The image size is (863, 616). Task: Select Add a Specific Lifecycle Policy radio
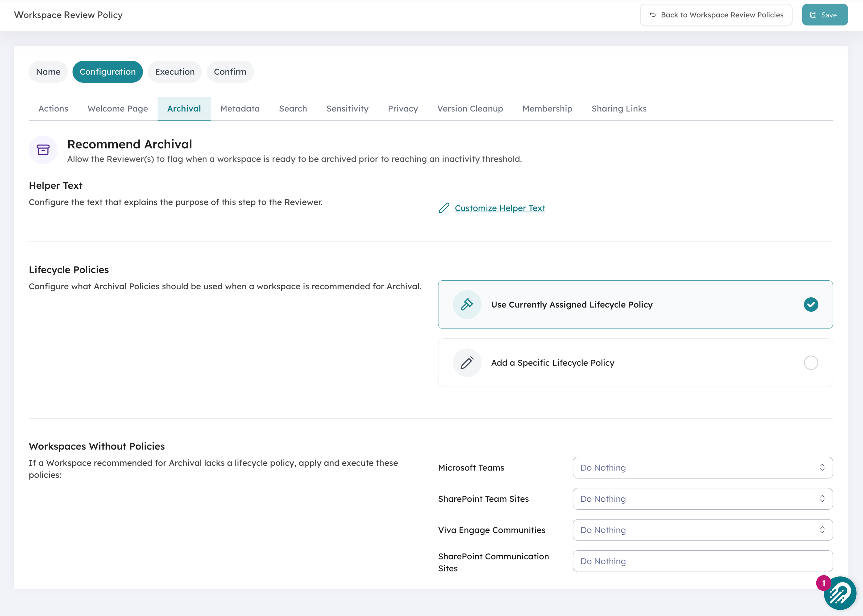point(811,363)
